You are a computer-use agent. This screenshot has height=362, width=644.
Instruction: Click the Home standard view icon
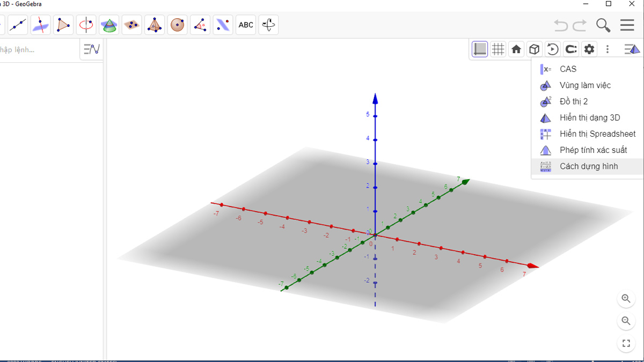click(516, 49)
